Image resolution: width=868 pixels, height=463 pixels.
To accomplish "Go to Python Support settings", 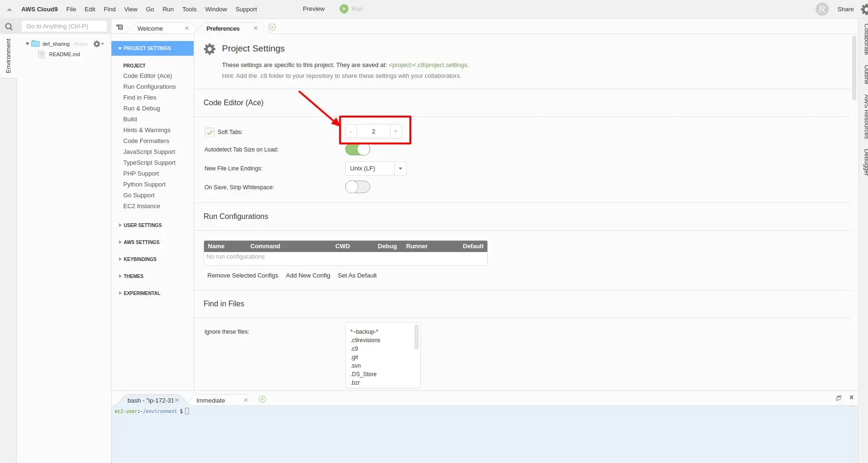I will (x=144, y=185).
